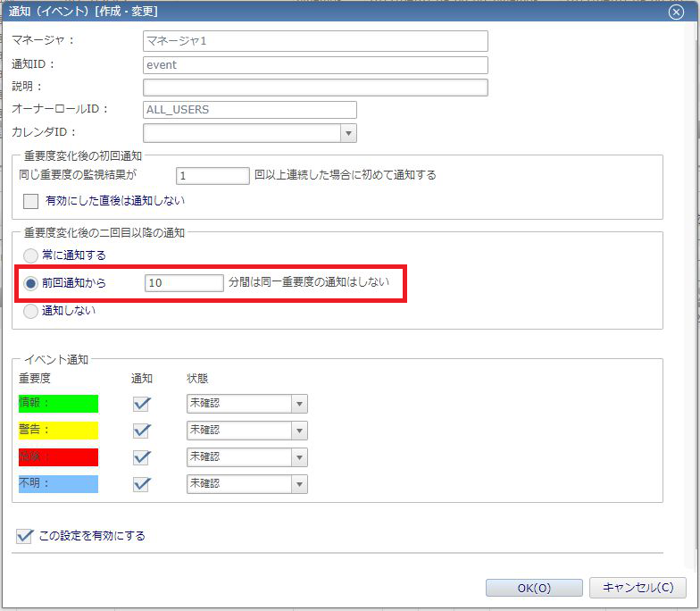Screen dimensions: 700x611
Task: Click 分間は同一重要度の通知はしない text
Action: tap(309, 282)
